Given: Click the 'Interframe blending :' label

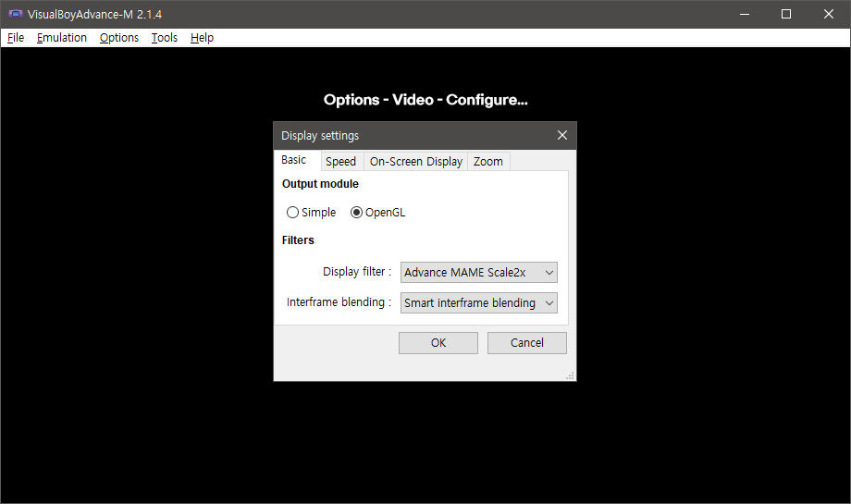Looking at the screenshot, I should pos(339,301).
